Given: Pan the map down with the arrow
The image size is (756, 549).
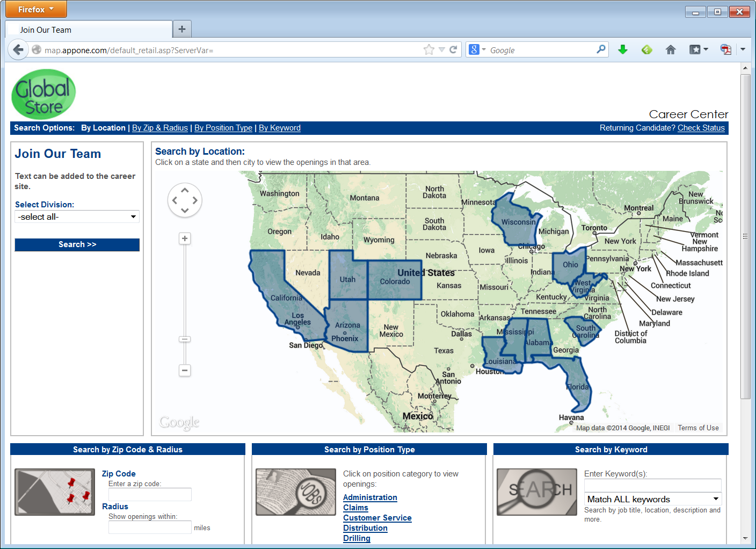Looking at the screenshot, I should (x=185, y=211).
